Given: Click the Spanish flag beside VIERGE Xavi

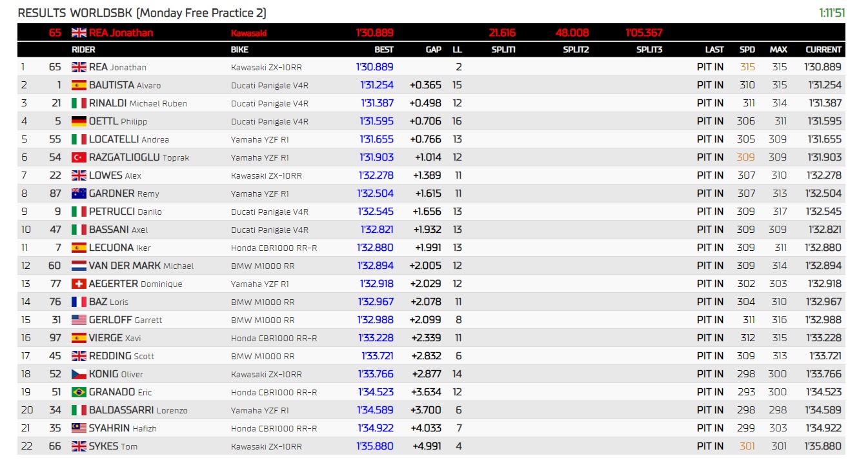Looking at the screenshot, I should coord(79,337).
